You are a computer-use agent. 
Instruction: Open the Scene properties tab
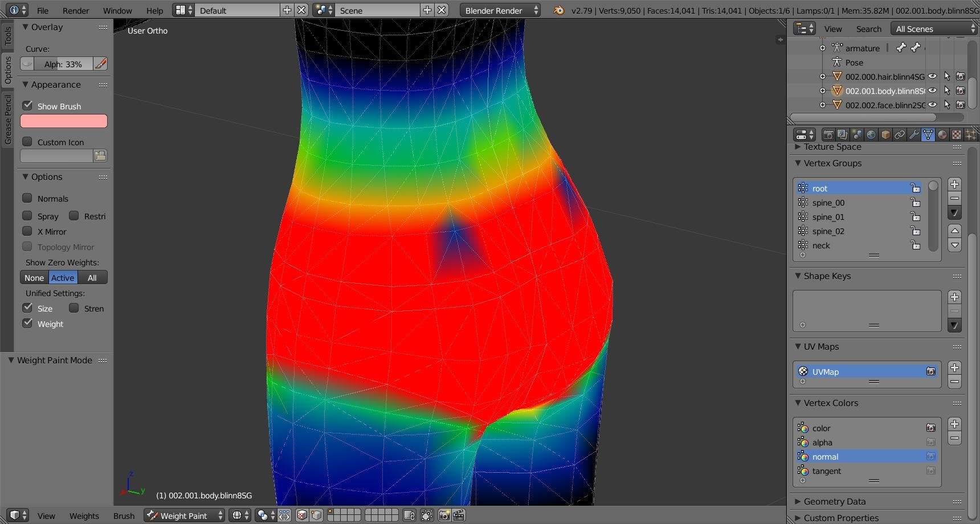pos(857,135)
